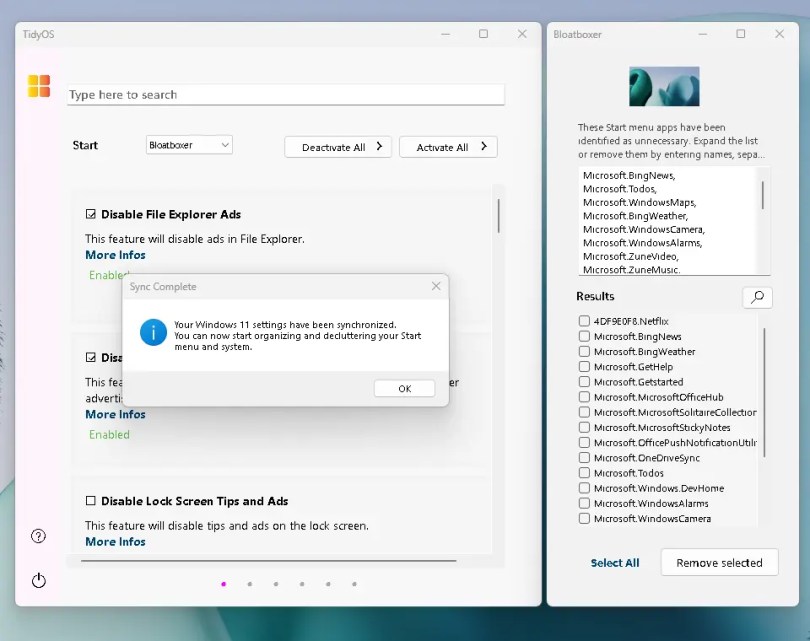Close the TidyOS window
This screenshot has height=641, width=810.
tap(522, 34)
